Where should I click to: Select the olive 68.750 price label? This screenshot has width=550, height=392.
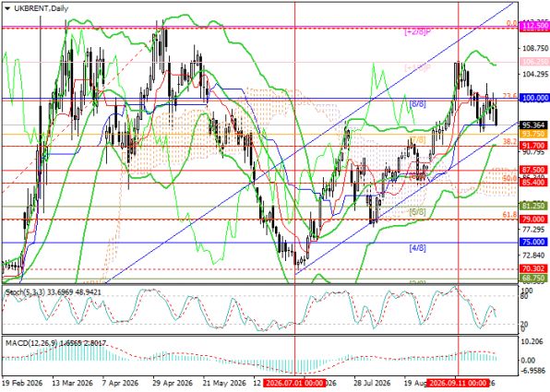[534, 278]
